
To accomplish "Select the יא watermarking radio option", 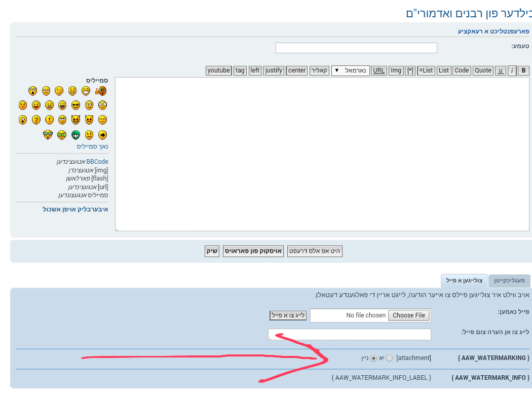I will (x=389, y=358).
